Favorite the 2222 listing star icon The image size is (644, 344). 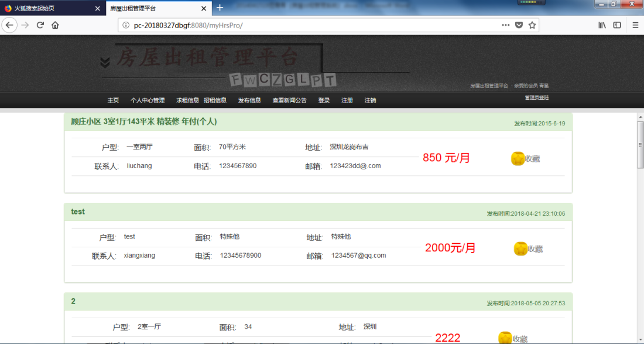coord(505,338)
